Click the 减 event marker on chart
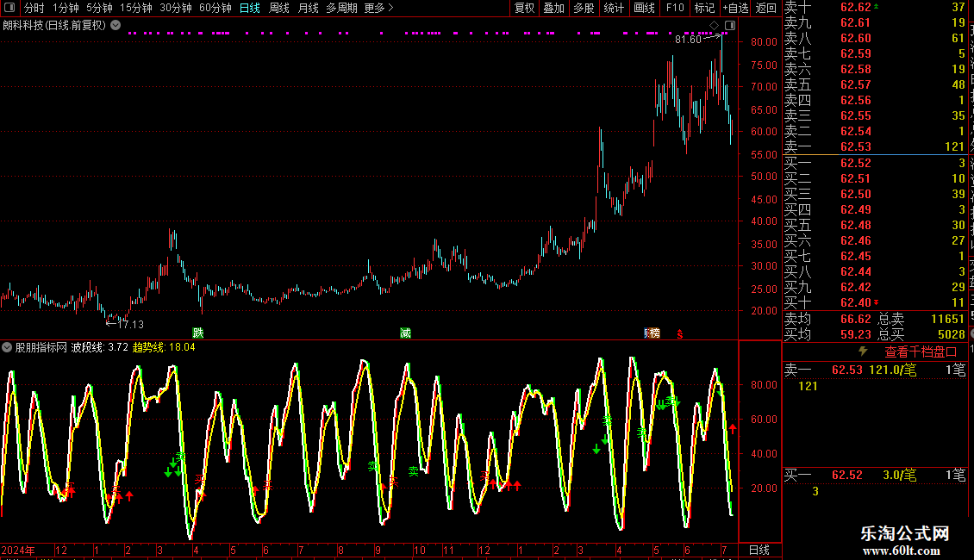This screenshot has width=974, height=560. (405, 333)
